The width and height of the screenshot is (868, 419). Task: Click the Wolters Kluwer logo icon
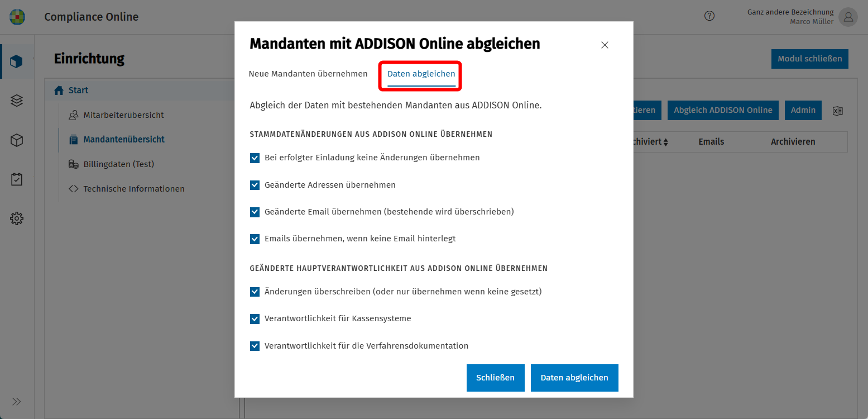click(17, 17)
